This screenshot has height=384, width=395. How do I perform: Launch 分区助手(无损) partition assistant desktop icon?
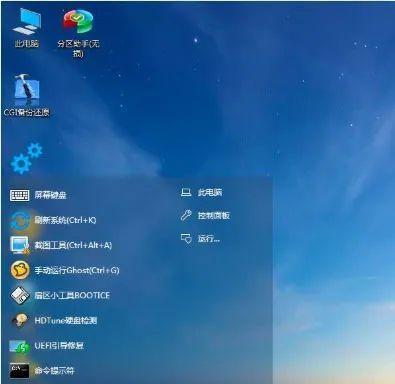tap(78, 33)
